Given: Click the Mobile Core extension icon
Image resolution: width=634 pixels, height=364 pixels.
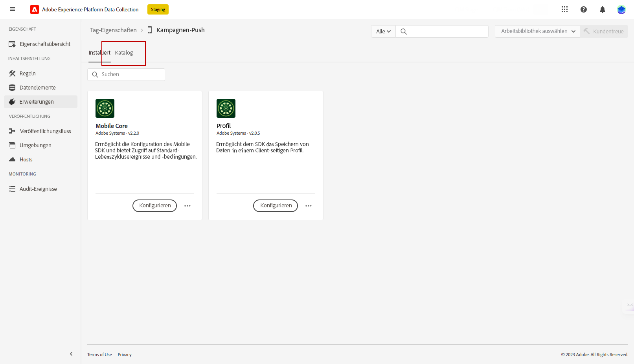Looking at the screenshot, I should pos(105,108).
